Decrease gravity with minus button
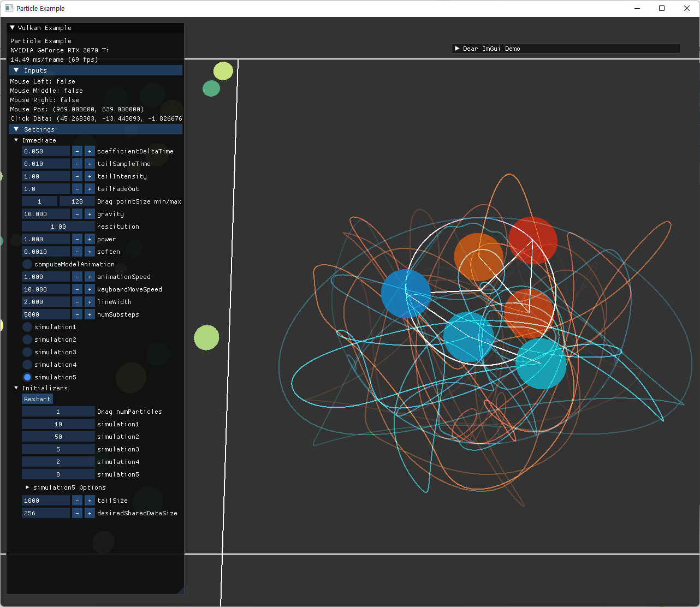This screenshot has height=607, width=700. pos(77,214)
